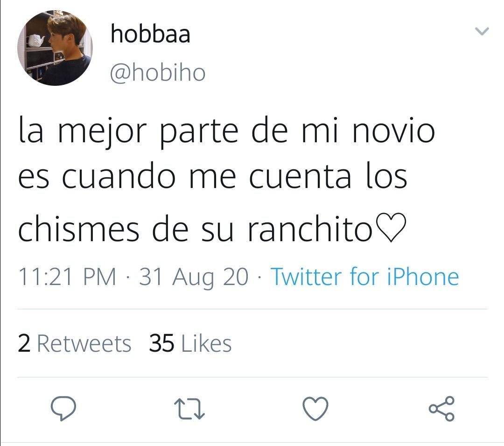504x446 pixels.
Task: Click the reply speech bubble icon
Action: pos(63,408)
